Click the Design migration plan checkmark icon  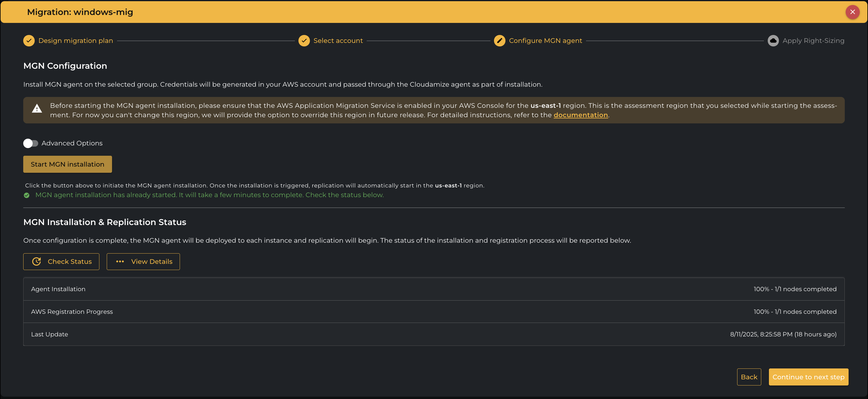(29, 41)
